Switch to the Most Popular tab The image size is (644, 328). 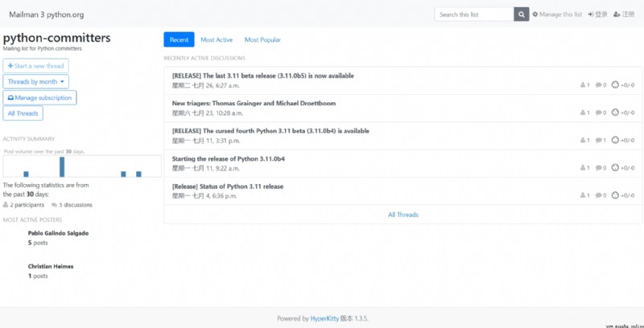(262, 39)
